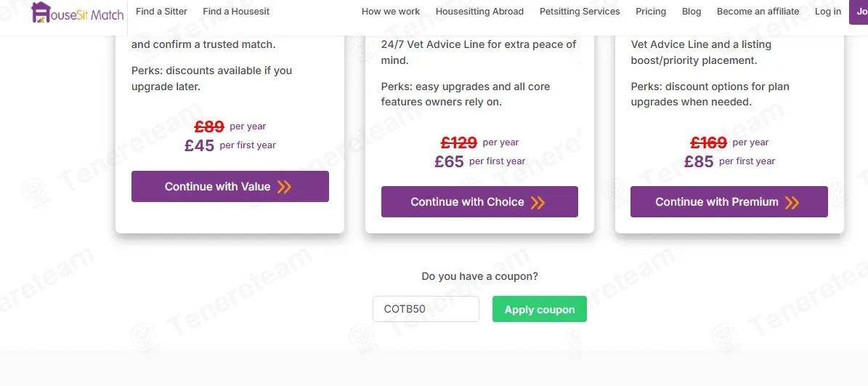Open the Petsitting Services page
868x386 pixels.
click(x=580, y=11)
